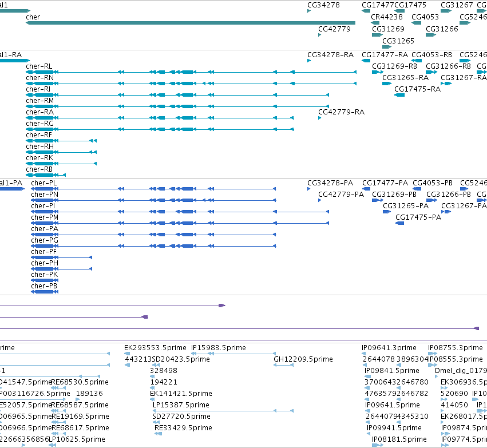
Task: Click the CG4053-RB transcript label
Action: (x=431, y=55)
